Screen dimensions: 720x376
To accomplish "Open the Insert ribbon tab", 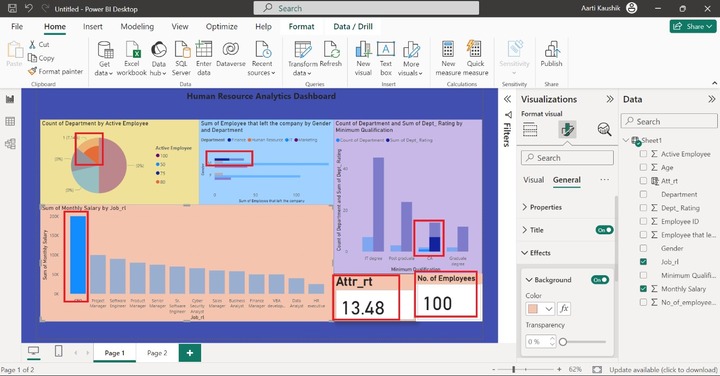I will [x=93, y=27].
